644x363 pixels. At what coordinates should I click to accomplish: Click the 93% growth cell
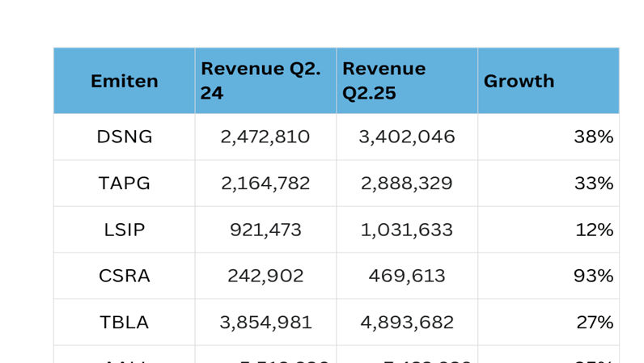[593, 276]
